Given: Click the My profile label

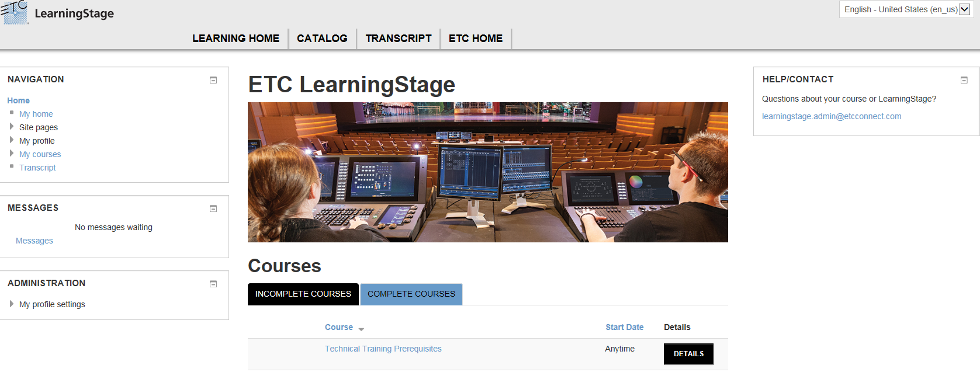Looking at the screenshot, I should pyautogui.click(x=37, y=141).
